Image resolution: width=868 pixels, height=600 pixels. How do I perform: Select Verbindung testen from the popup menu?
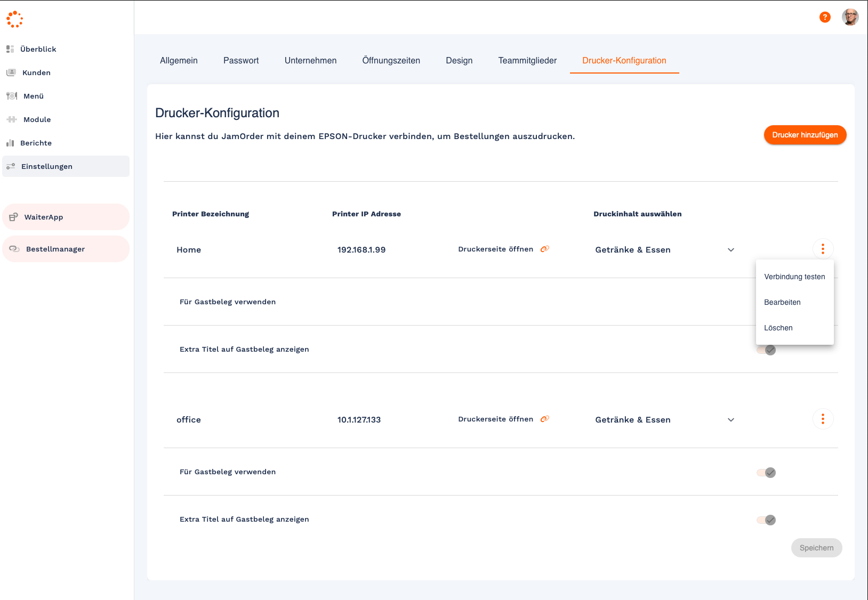click(x=794, y=277)
